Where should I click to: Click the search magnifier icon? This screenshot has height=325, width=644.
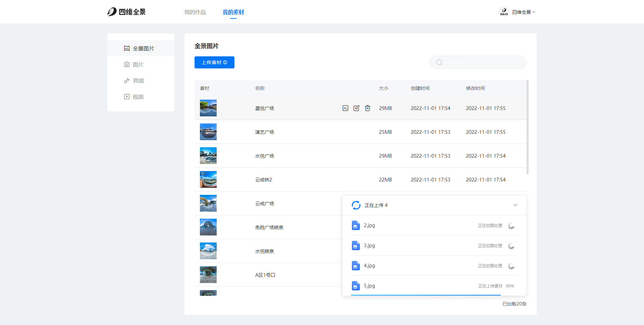tap(439, 62)
